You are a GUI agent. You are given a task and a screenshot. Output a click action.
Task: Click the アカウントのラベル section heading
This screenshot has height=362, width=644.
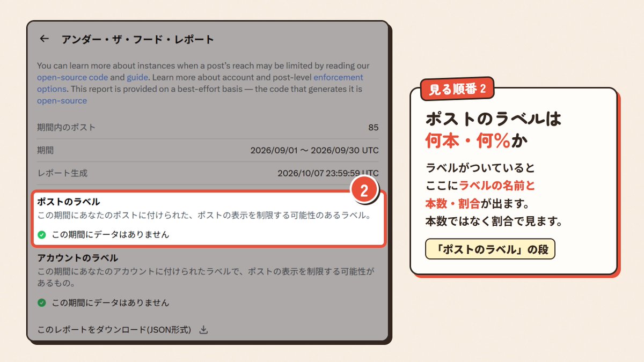(77, 258)
